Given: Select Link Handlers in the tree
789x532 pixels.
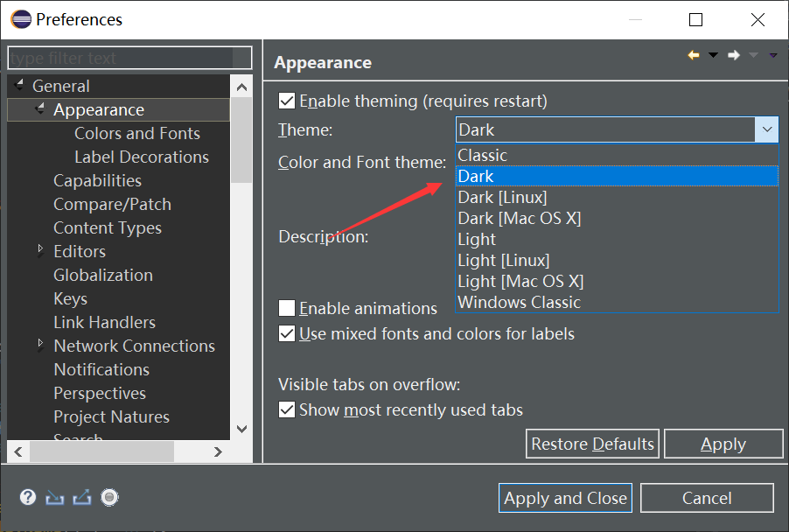Looking at the screenshot, I should point(105,322).
